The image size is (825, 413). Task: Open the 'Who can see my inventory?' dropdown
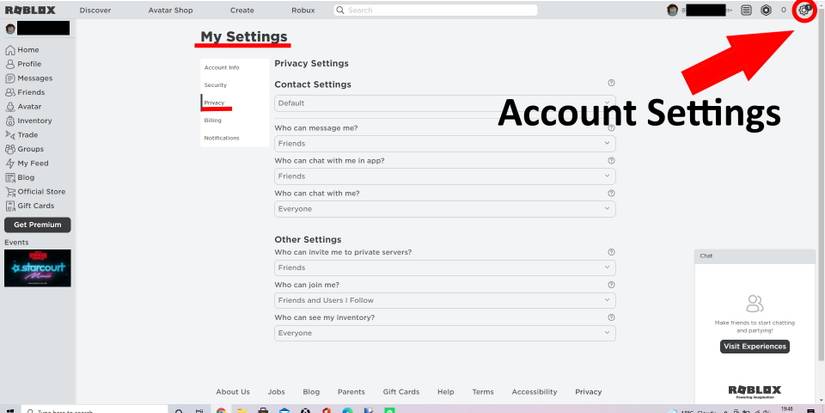(444, 333)
